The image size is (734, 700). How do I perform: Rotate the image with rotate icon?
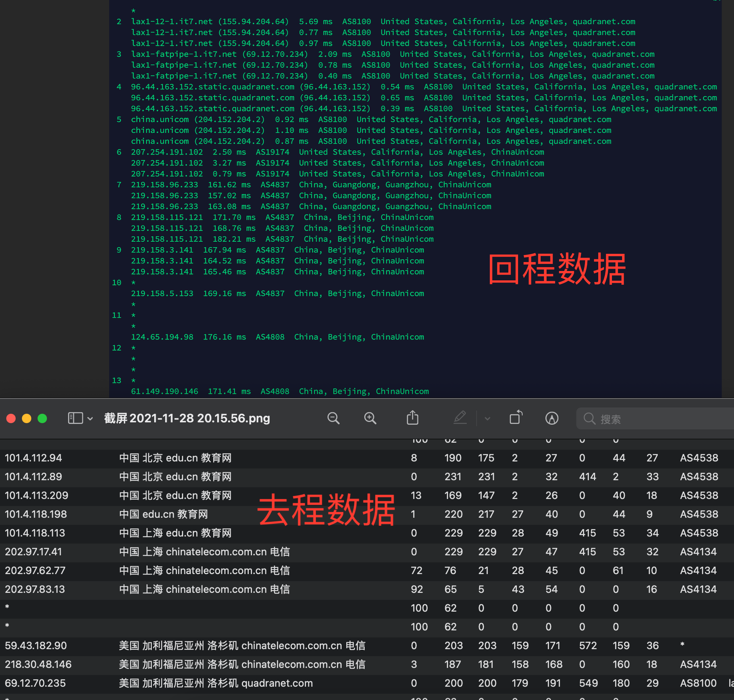tap(516, 417)
